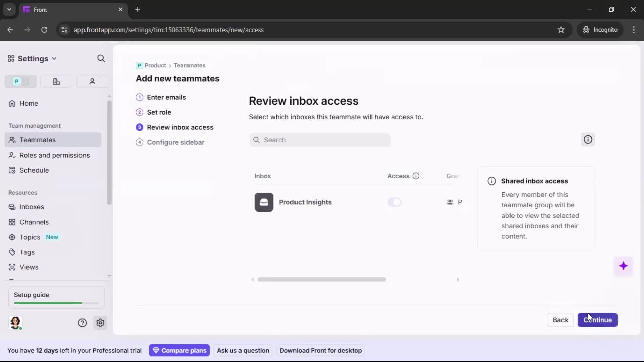Screen dimensions: 644x362
Task: Open the search in Settings sidebar
Action: (x=101, y=58)
